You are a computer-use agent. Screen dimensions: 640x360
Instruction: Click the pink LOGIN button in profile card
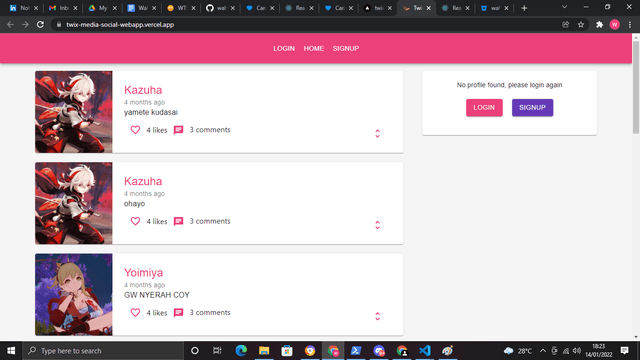click(484, 108)
